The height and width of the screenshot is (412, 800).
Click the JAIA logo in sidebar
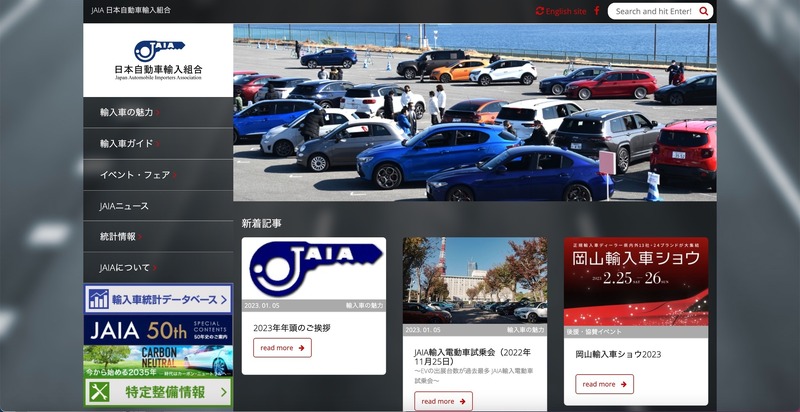pos(158,59)
